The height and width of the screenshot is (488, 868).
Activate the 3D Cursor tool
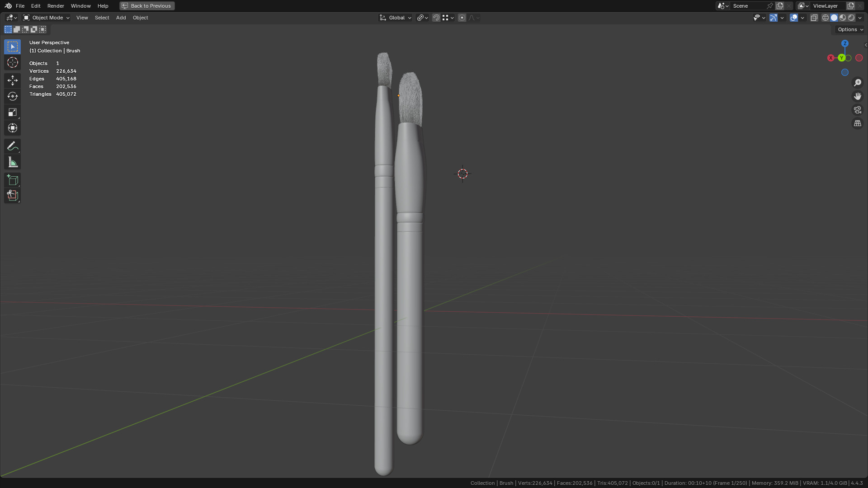pos(12,62)
